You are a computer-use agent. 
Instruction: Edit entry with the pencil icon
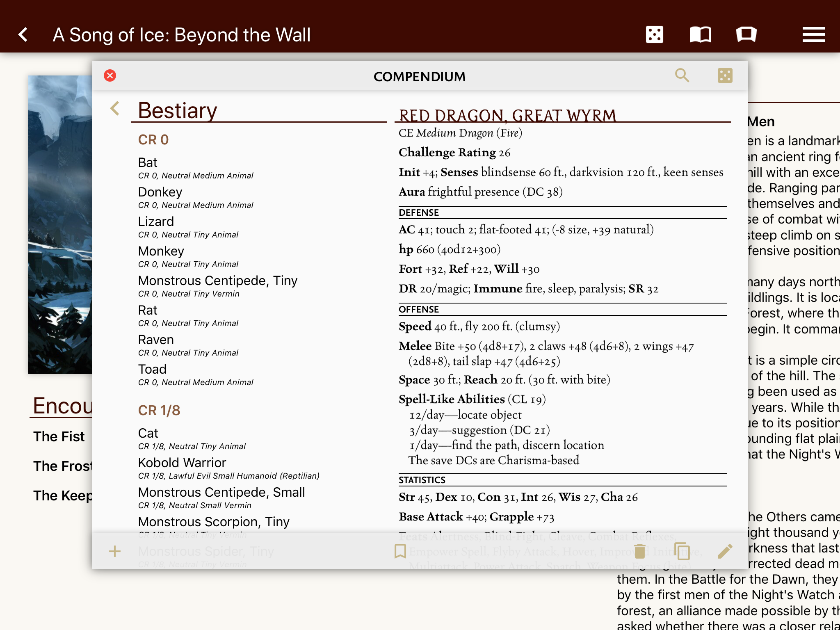click(725, 551)
